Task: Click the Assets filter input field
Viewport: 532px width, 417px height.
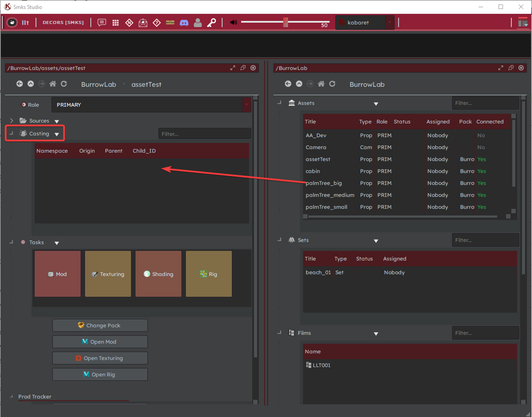Action: click(485, 103)
